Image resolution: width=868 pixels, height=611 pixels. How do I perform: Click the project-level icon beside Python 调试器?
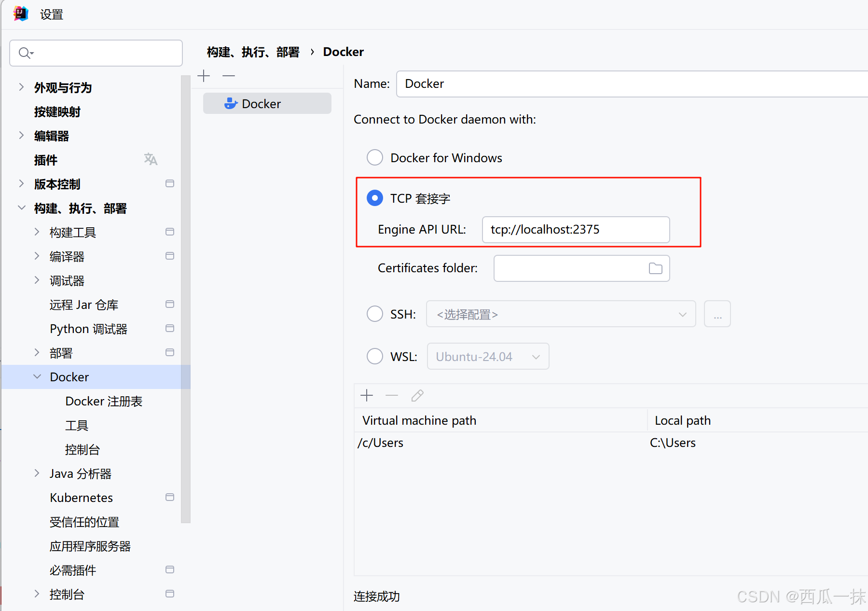pos(170,328)
